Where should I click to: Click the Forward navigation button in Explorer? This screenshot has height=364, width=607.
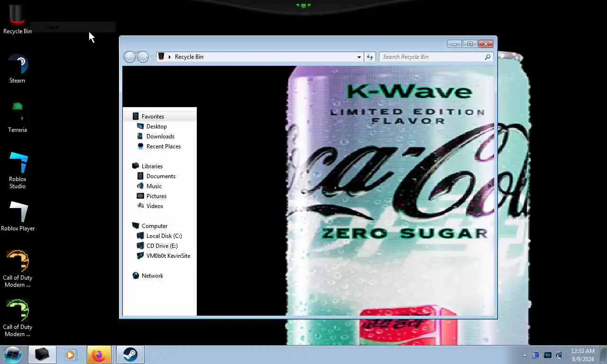(143, 57)
